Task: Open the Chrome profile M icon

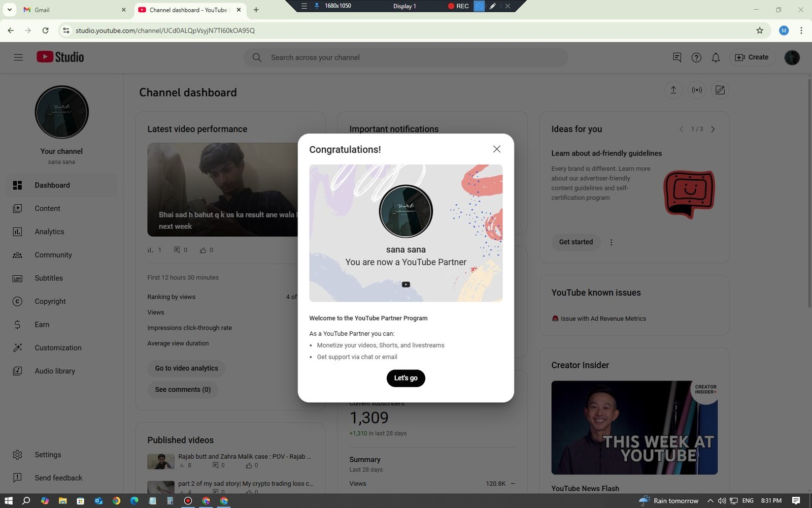Action: click(784, 30)
